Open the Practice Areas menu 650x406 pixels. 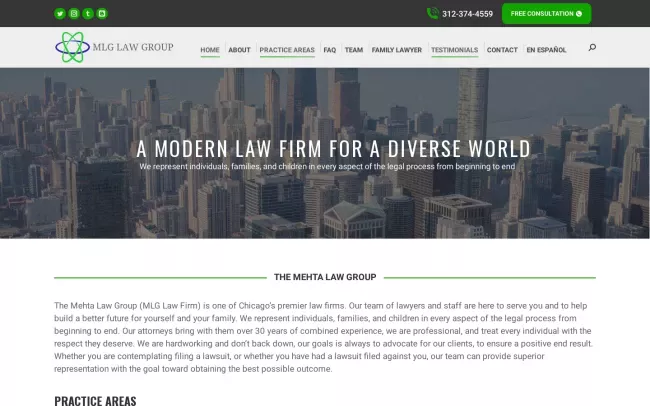click(x=287, y=50)
